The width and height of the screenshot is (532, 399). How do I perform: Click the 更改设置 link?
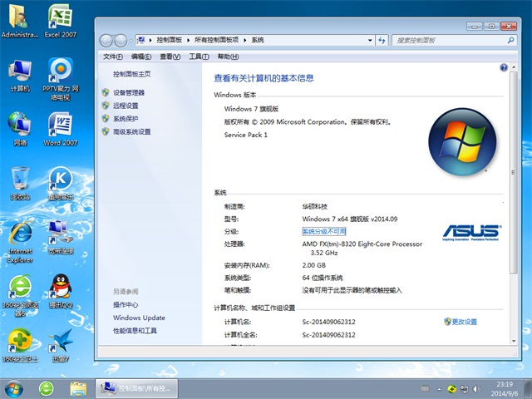tap(465, 321)
